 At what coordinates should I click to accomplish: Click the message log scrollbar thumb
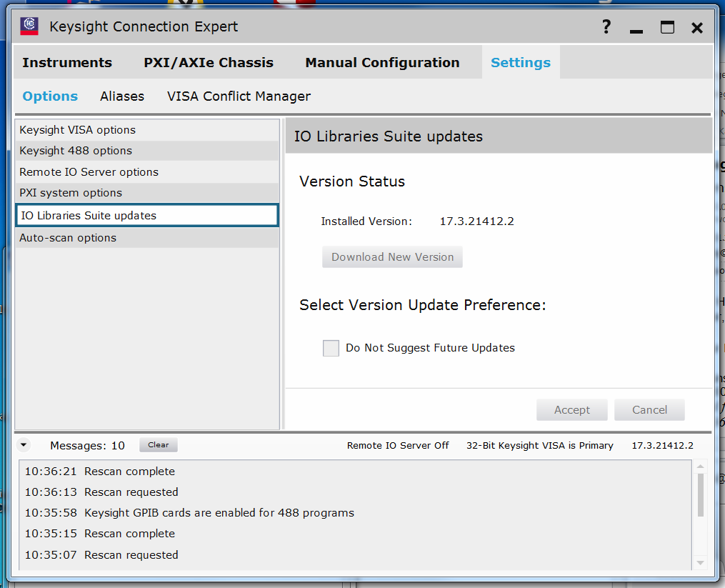700,493
